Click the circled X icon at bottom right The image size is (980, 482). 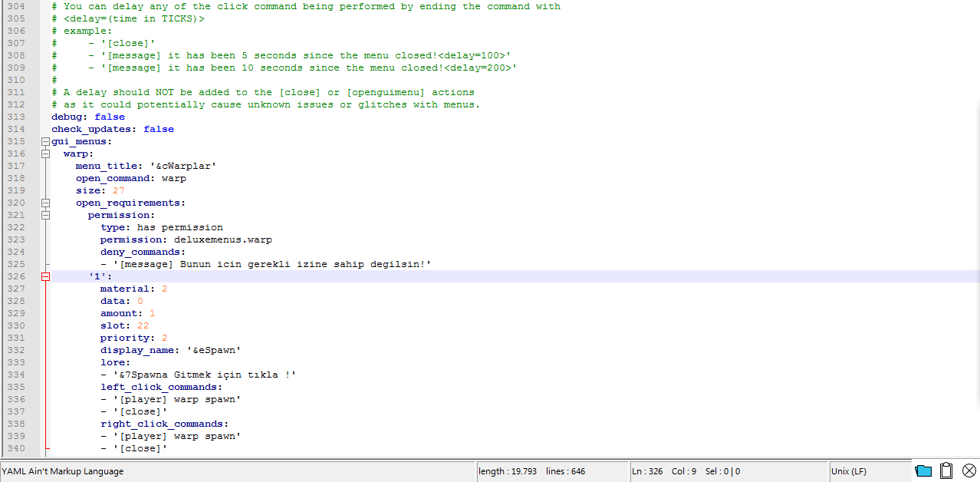point(969,471)
